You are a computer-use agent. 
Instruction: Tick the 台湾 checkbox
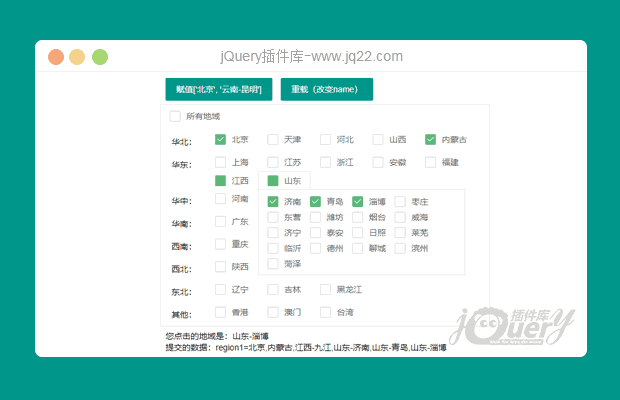(x=326, y=312)
